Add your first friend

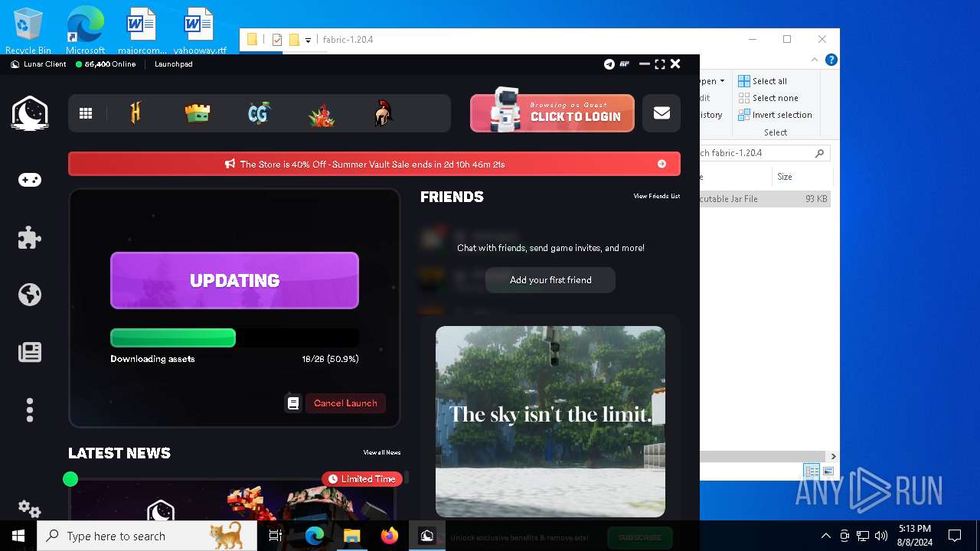click(x=550, y=280)
